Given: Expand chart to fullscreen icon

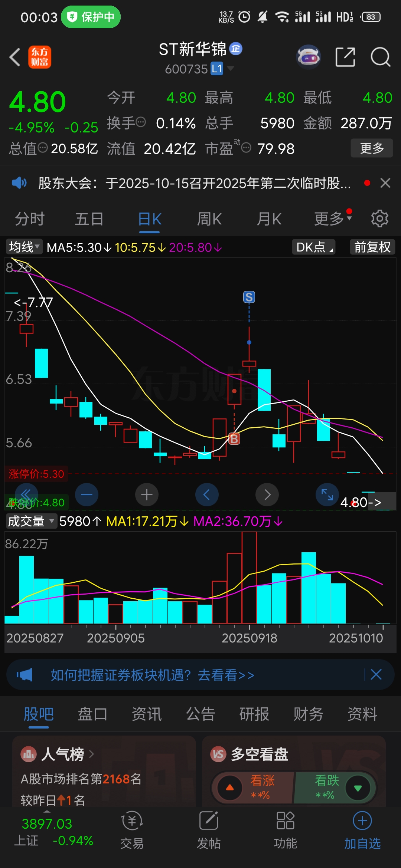Looking at the screenshot, I should click(x=327, y=494).
